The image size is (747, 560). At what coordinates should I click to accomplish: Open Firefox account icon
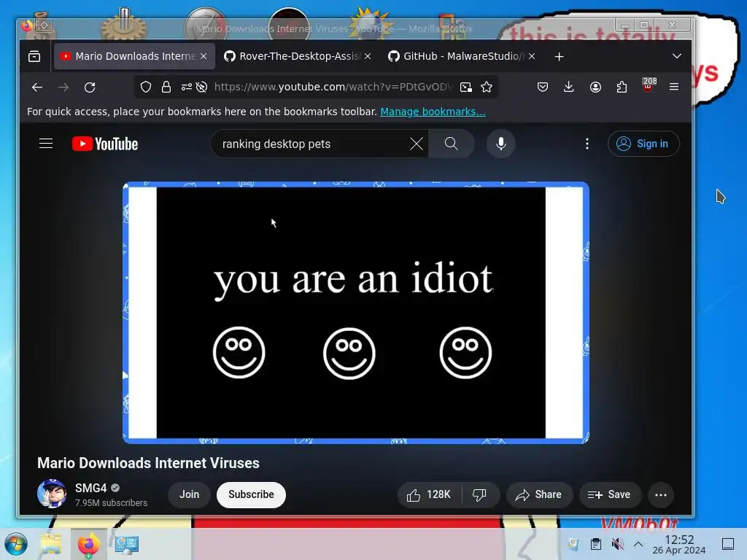(x=595, y=87)
